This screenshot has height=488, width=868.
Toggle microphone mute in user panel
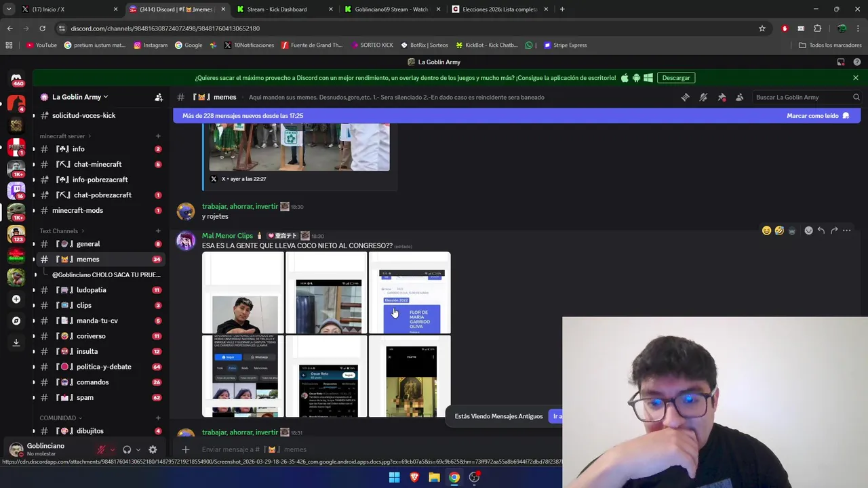pos(101,449)
